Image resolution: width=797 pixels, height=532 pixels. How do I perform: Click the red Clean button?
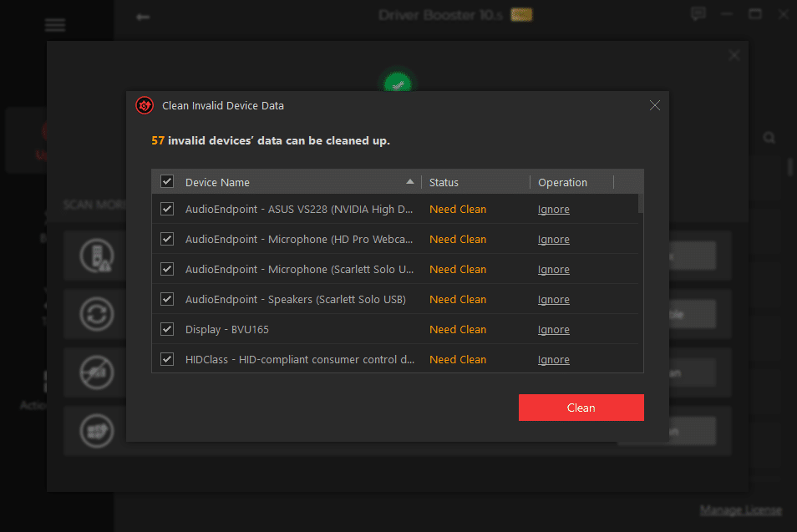pos(581,408)
